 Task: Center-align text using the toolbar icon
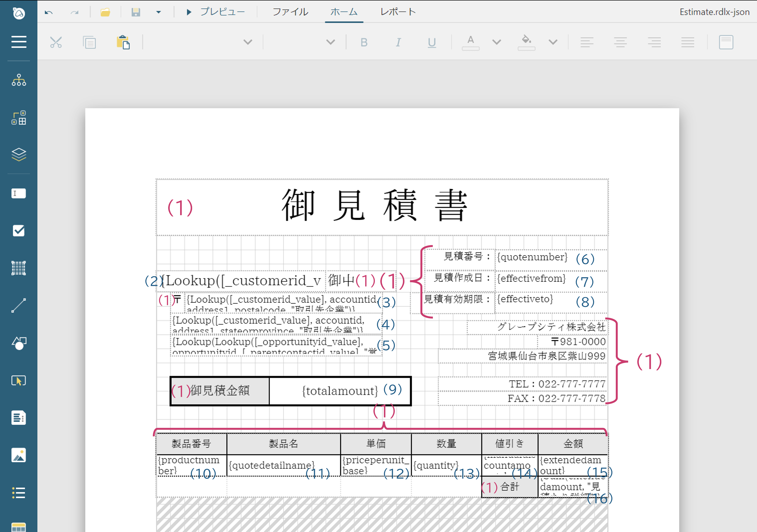pos(621,42)
